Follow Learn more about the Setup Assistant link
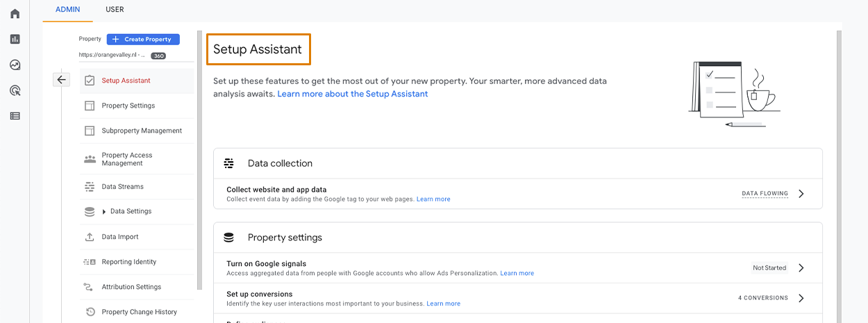868x323 pixels. pyautogui.click(x=353, y=94)
